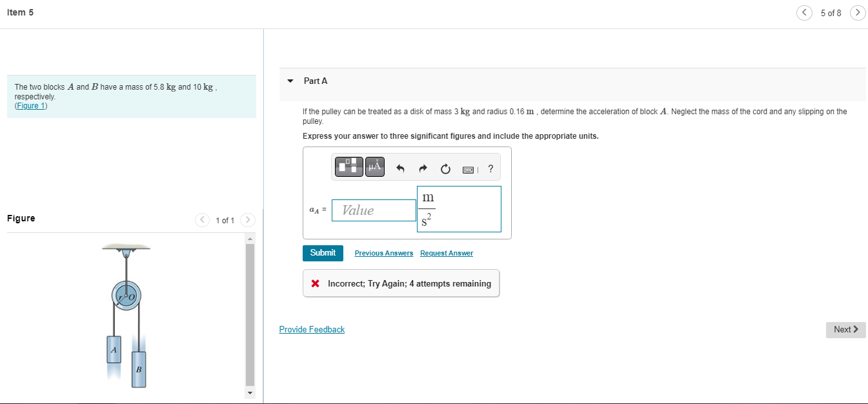Go to previous item with left chevron arrow
The image size is (868, 404).
pyautogui.click(x=804, y=12)
